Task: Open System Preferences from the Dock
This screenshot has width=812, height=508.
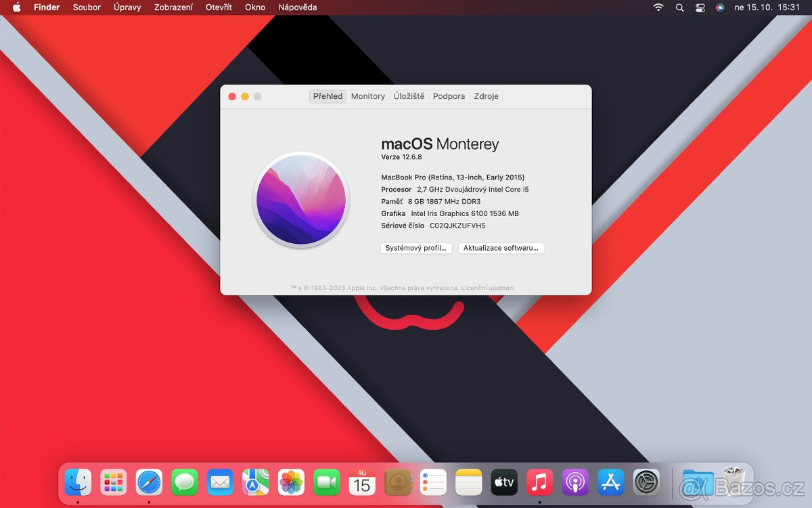Action: [646, 482]
